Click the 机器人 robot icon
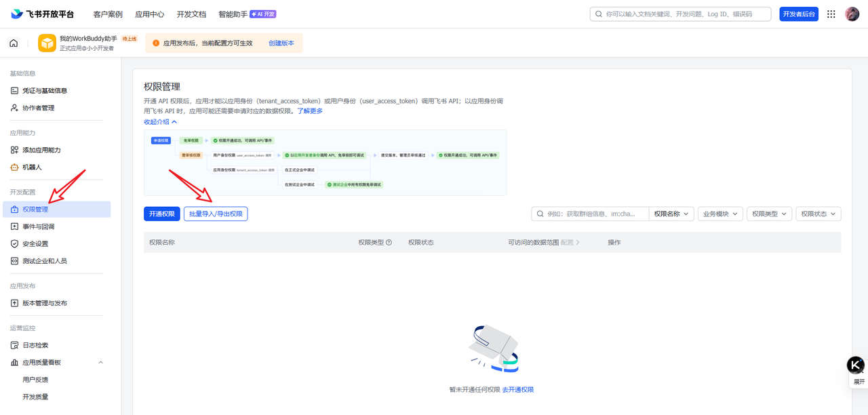 click(x=14, y=167)
